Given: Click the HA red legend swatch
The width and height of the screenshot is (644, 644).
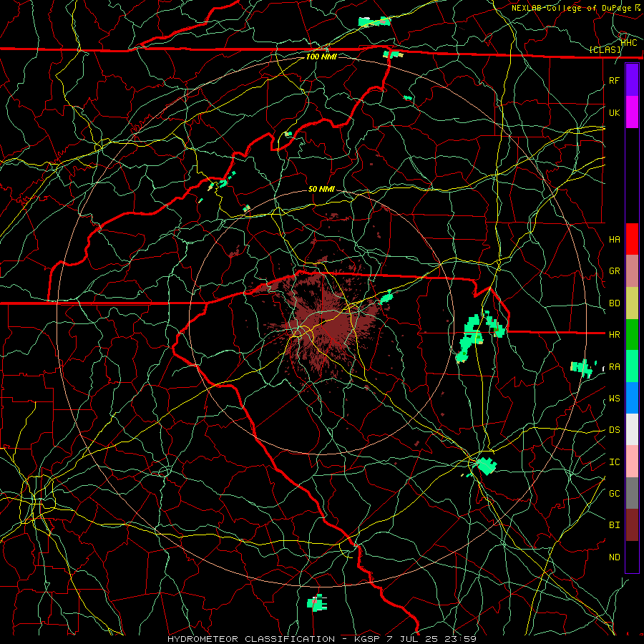Looking at the screenshot, I should tap(632, 239).
